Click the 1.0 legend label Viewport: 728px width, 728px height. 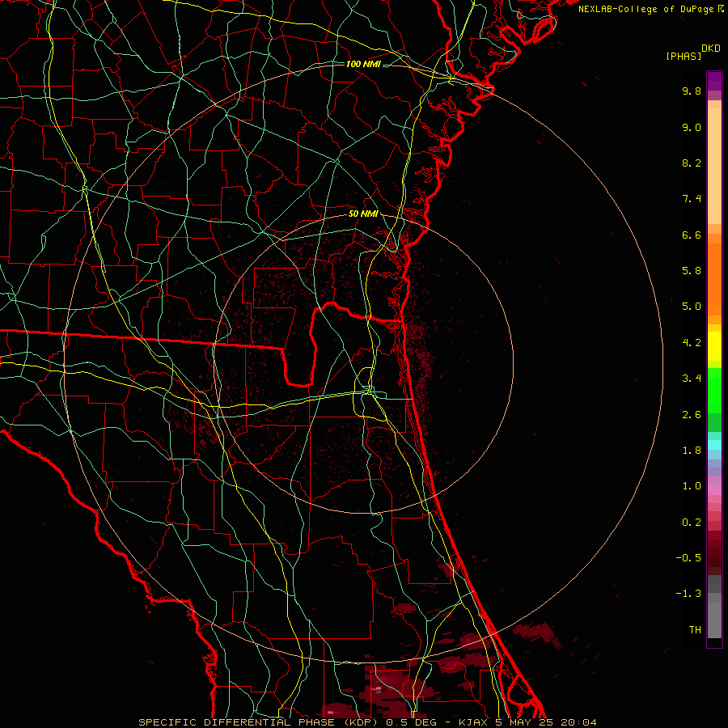(x=692, y=486)
